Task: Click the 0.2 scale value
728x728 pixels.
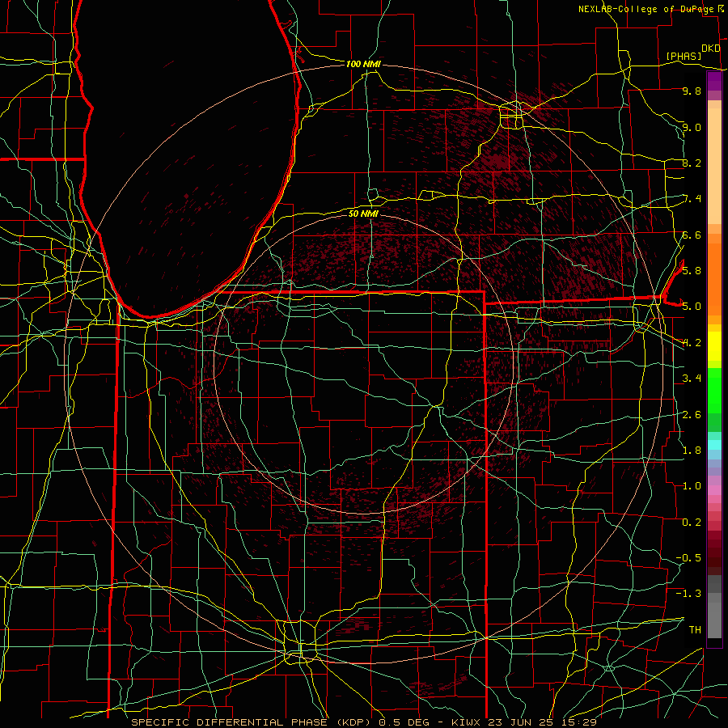Action: [x=692, y=523]
